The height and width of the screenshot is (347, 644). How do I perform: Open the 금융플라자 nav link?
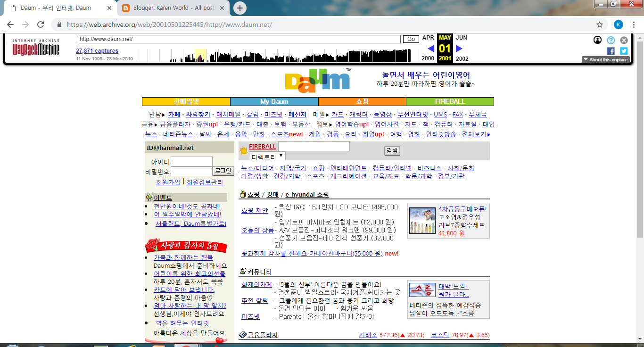(x=175, y=124)
